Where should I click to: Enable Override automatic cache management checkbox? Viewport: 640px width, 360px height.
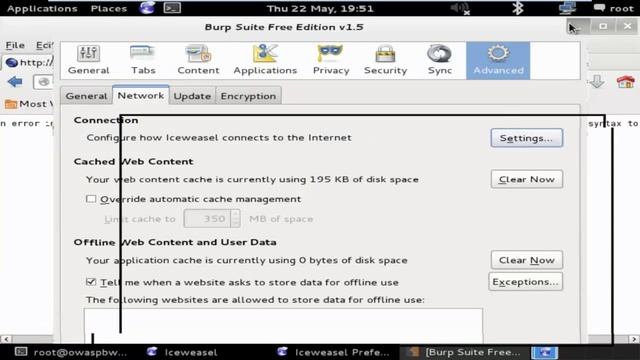(91, 199)
